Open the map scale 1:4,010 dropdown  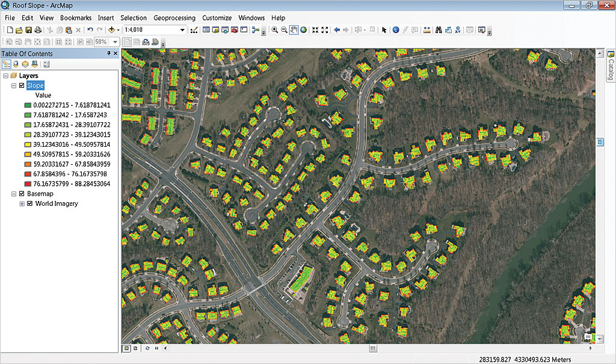click(x=182, y=30)
